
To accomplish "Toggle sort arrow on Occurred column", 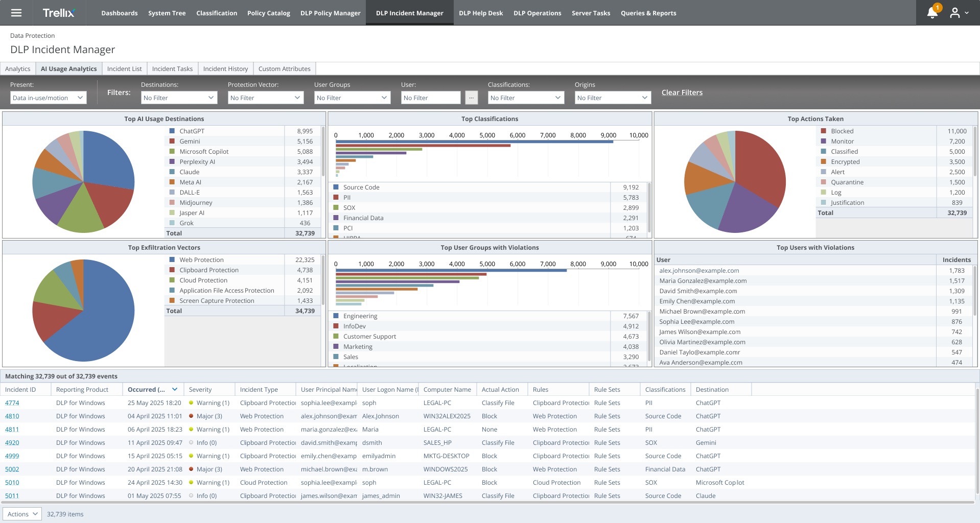I will click(x=175, y=390).
